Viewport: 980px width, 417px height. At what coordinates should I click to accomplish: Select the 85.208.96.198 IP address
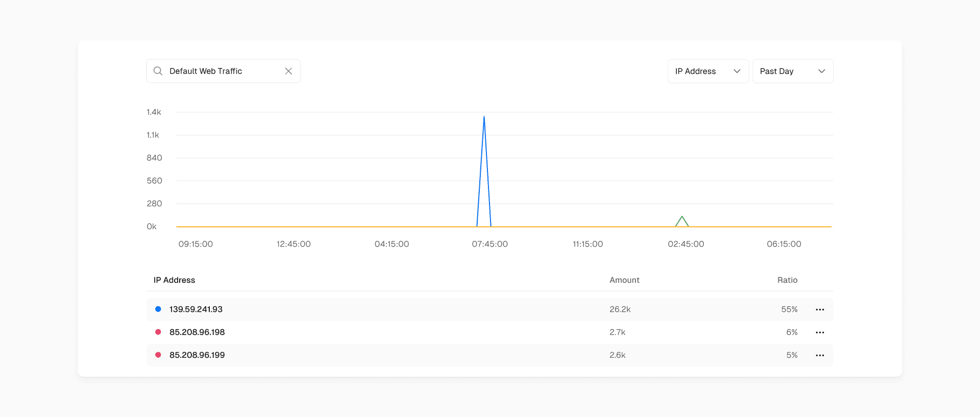click(197, 332)
